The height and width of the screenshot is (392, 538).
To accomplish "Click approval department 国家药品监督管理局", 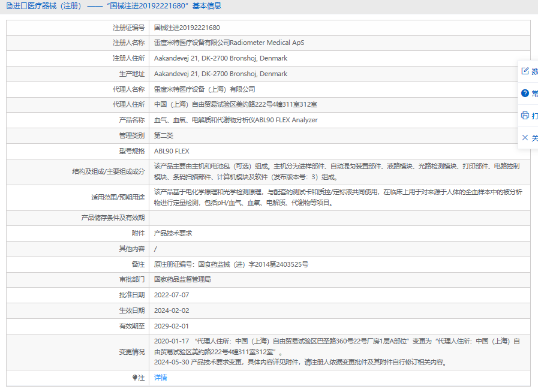I will pos(182,279).
